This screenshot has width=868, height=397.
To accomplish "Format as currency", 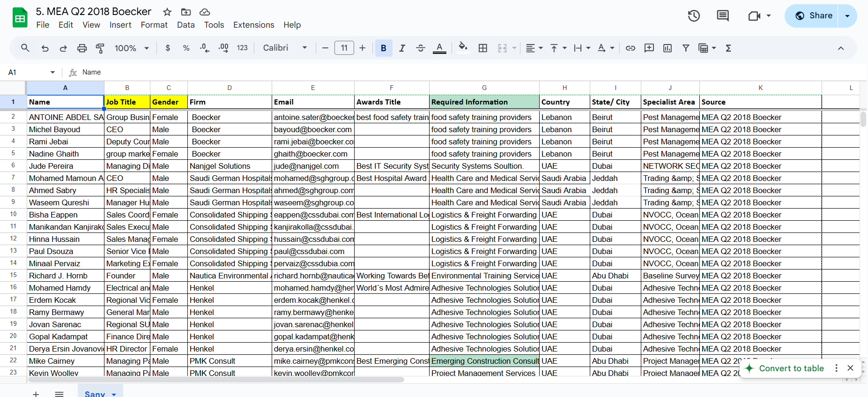I will (168, 48).
